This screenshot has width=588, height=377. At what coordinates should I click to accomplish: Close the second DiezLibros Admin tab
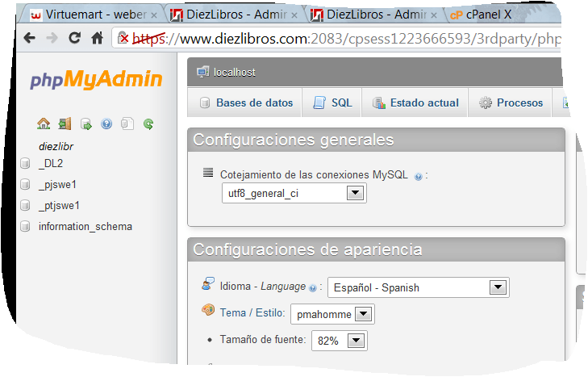[434, 15]
